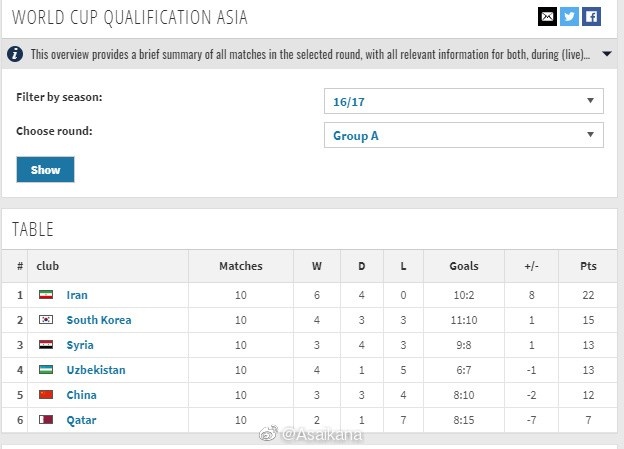
Task: Click the Filter by season label
Action: point(59,97)
